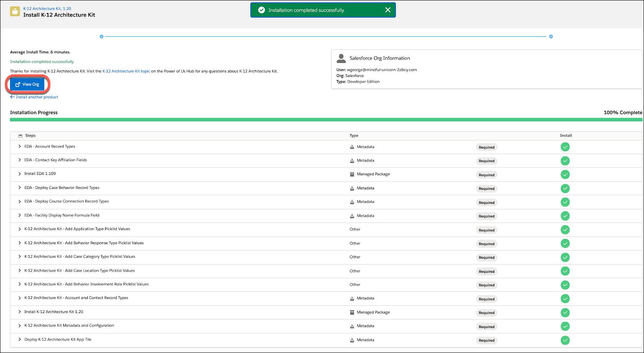The width and height of the screenshot is (644, 353).
Task: Expand Add Behavior Response Type Picklist Values step
Action: (19, 243)
